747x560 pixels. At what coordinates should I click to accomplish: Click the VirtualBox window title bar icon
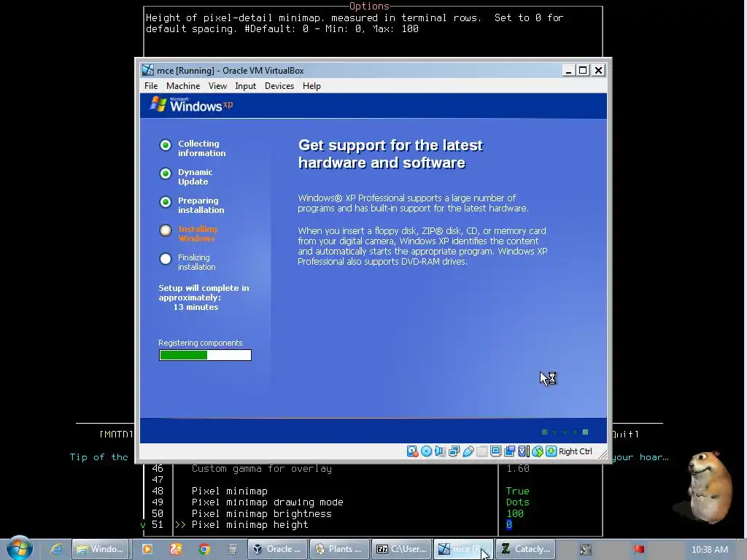148,71
